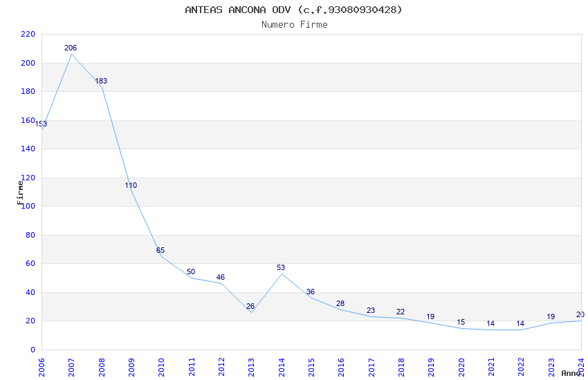Click the y-axis value 140
The height and width of the screenshot is (380, 588).
28,149
